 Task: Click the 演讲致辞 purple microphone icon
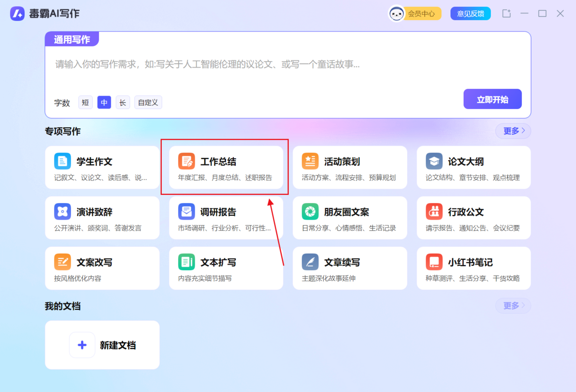click(x=63, y=211)
